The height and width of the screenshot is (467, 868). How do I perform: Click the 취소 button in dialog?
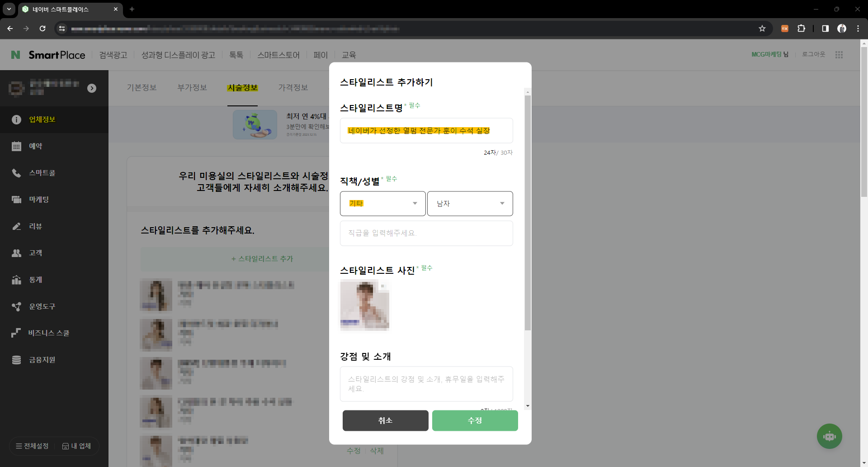(x=386, y=421)
